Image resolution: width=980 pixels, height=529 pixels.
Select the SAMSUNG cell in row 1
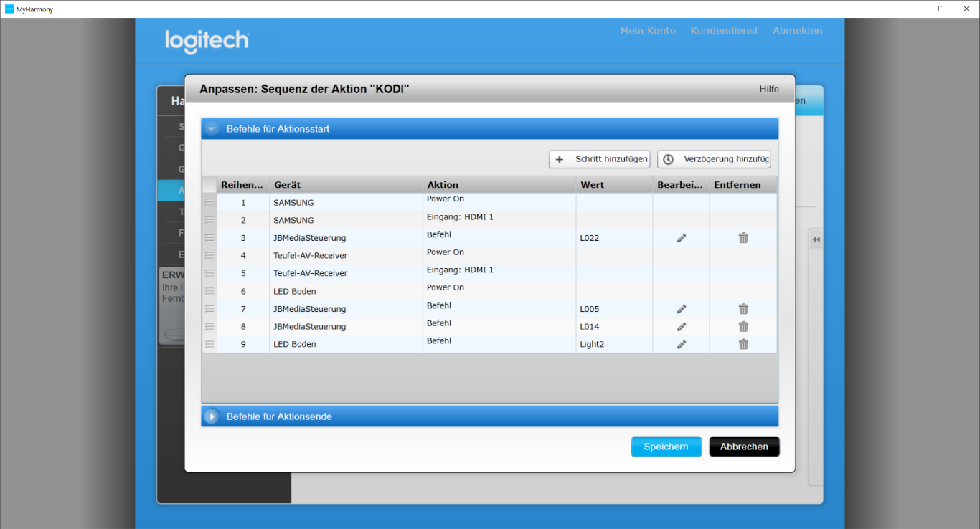tap(346, 203)
